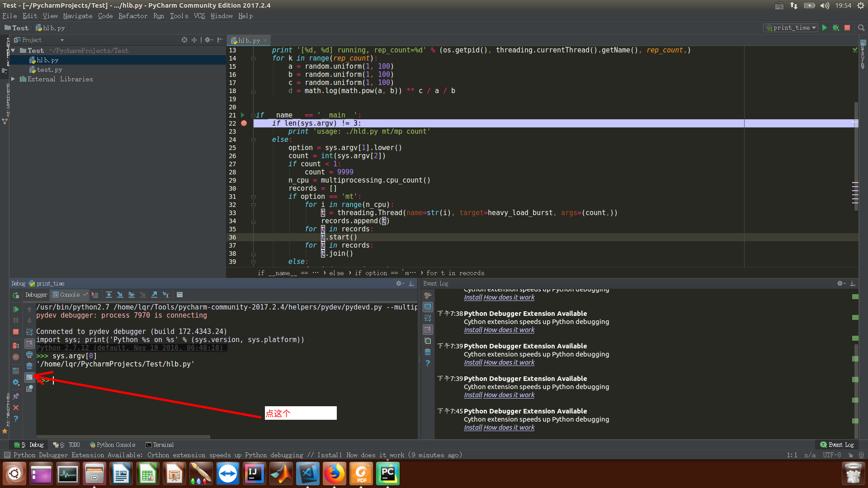The image size is (868, 488).
Task: Toggle soft-wrap in debug console
Action: (29, 332)
